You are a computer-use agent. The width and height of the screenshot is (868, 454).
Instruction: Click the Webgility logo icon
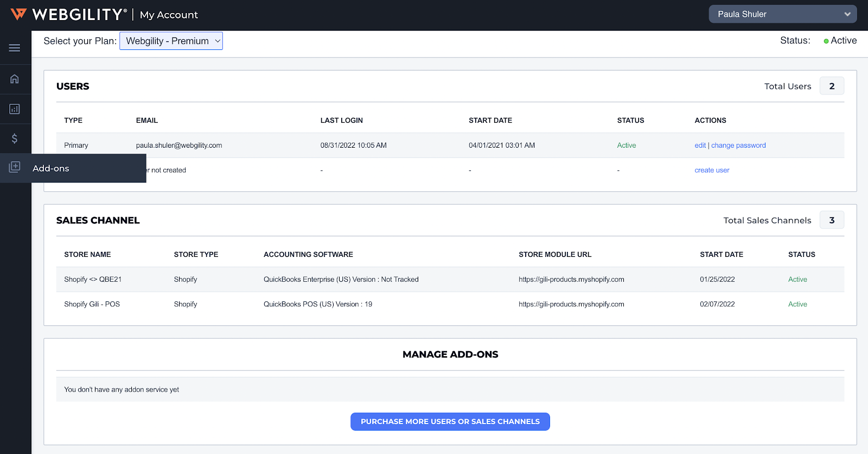tap(18, 14)
